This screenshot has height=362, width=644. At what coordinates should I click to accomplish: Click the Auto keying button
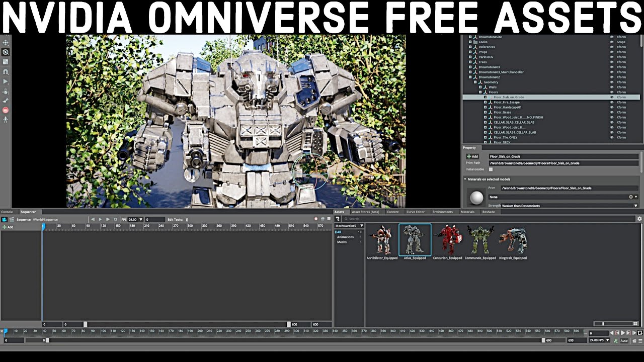(624, 340)
